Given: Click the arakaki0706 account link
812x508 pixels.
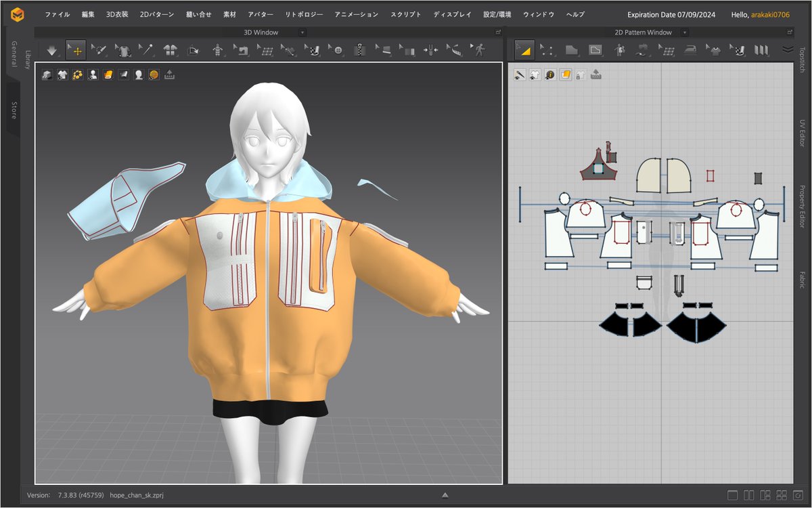Looking at the screenshot, I should pyautogui.click(x=770, y=14).
